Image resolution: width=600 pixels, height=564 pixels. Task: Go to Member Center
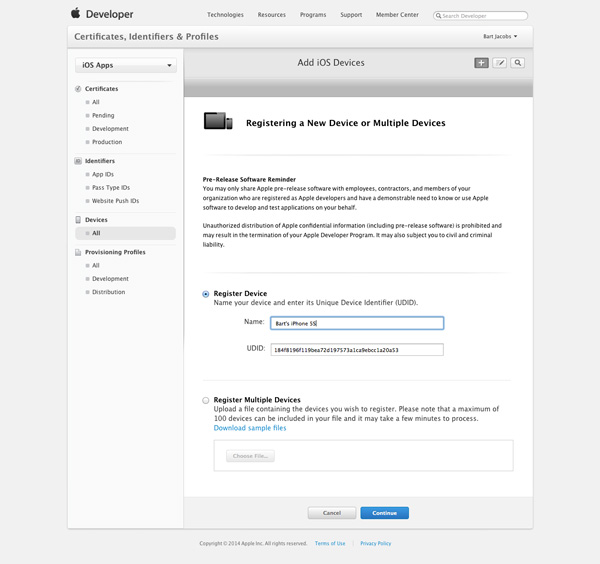click(x=397, y=15)
